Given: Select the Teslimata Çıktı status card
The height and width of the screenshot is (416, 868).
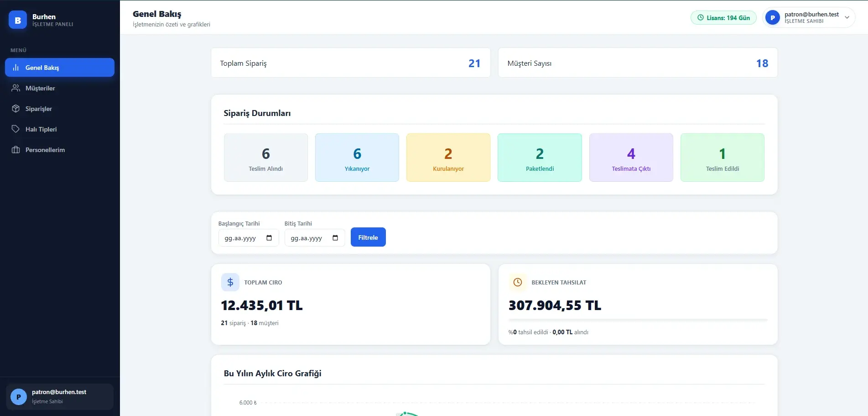Looking at the screenshot, I should point(631,158).
